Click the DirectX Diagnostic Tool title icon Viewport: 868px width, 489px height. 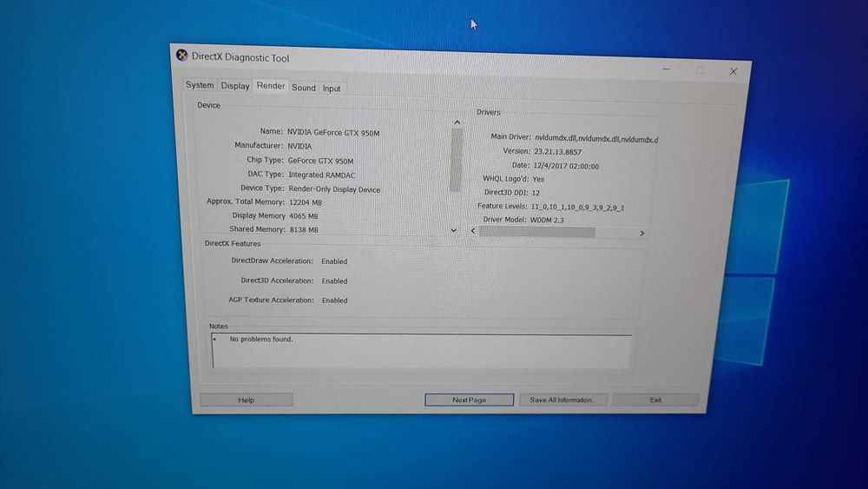(x=181, y=56)
